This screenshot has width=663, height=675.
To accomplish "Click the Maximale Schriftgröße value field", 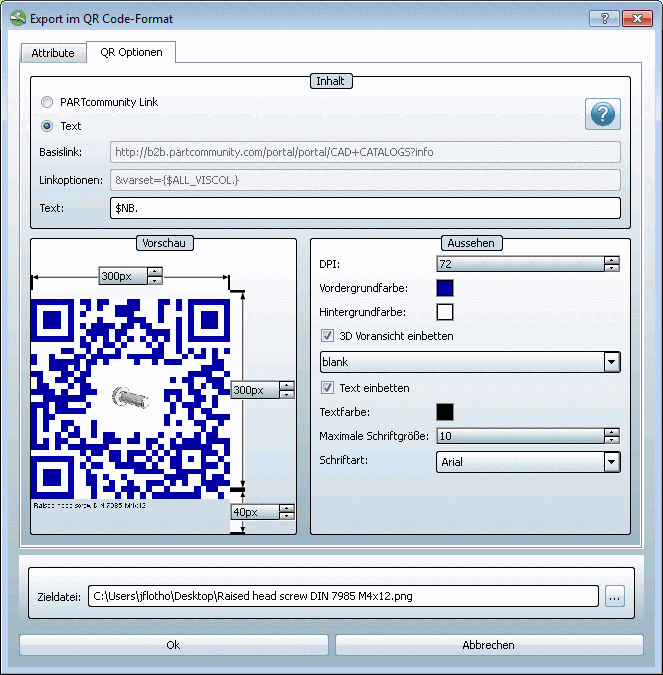I will (520, 436).
